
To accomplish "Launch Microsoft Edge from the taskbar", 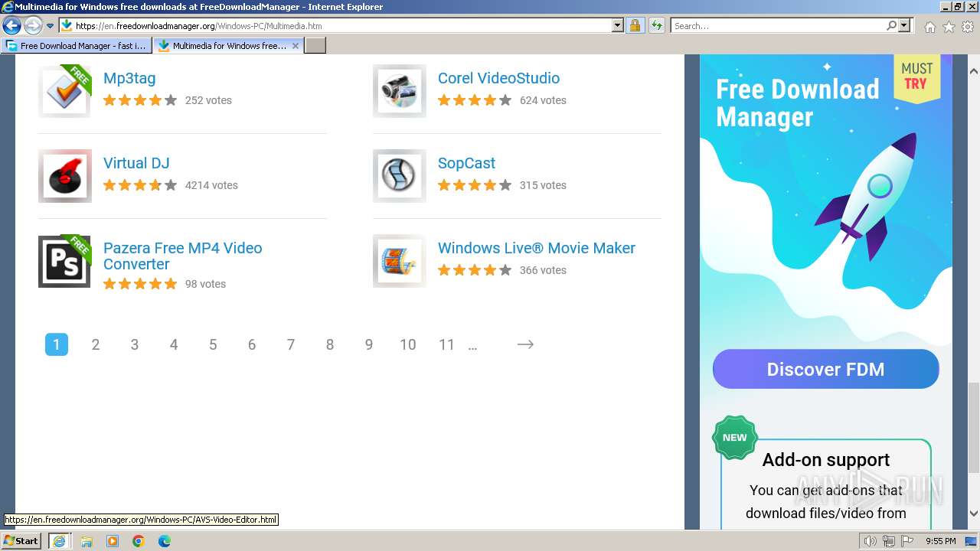I will [165, 541].
